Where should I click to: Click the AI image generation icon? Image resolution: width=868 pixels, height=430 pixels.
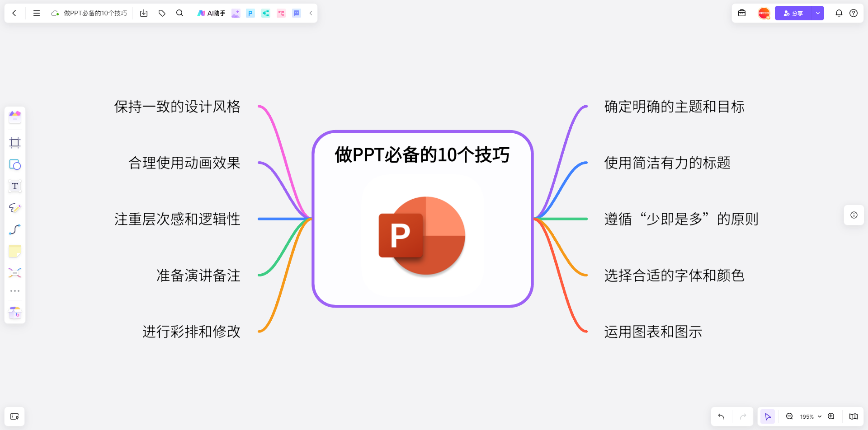(236, 13)
